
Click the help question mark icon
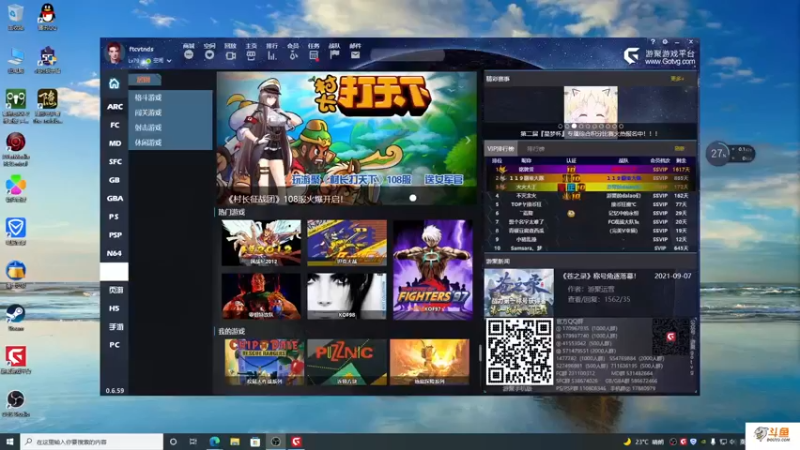[x=653, y=42]
